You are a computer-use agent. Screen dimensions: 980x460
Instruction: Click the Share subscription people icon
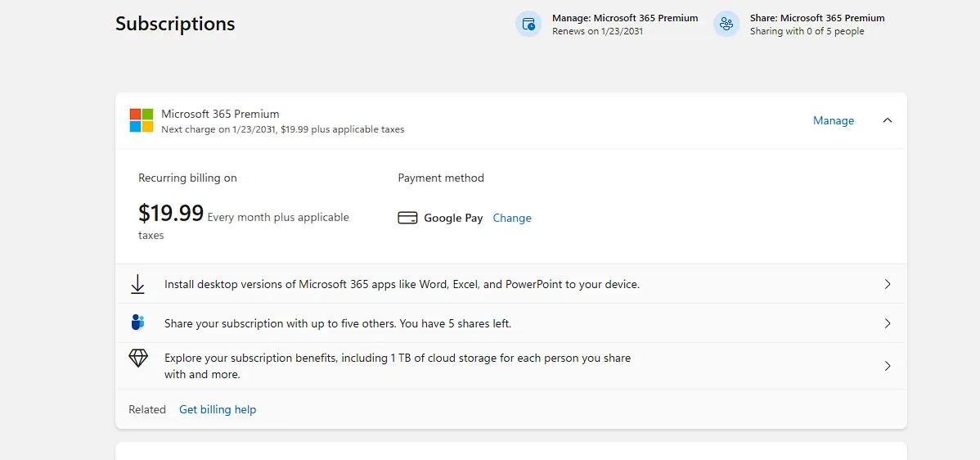coord(726,24)
